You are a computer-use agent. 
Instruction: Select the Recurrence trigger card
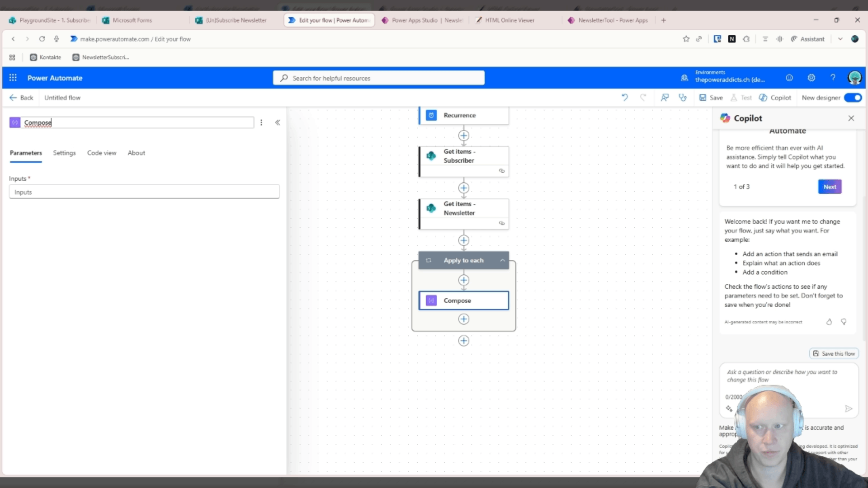click(x=463, y=115)
